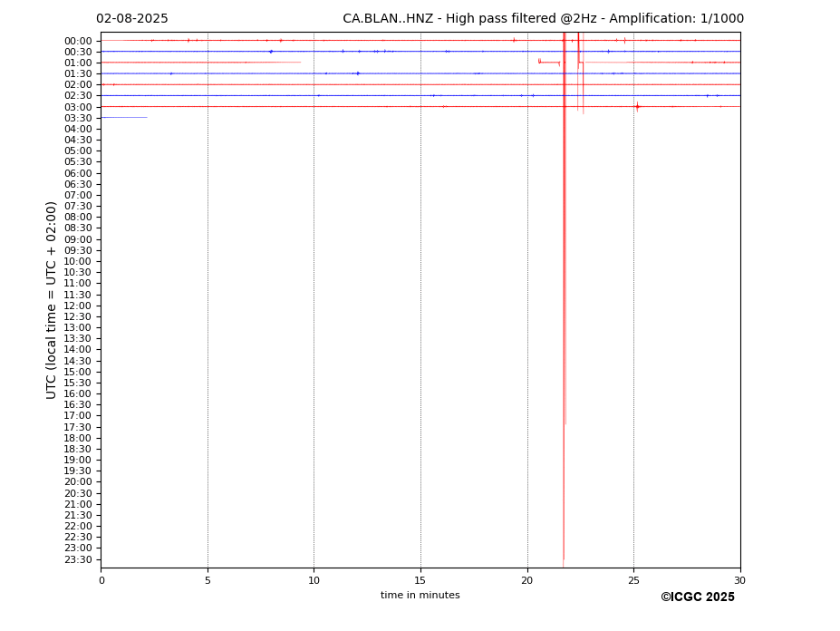The width and height of the screenshot is (840, 631).
Task: Click the 23:30 hour label
Action: [78, 559]
